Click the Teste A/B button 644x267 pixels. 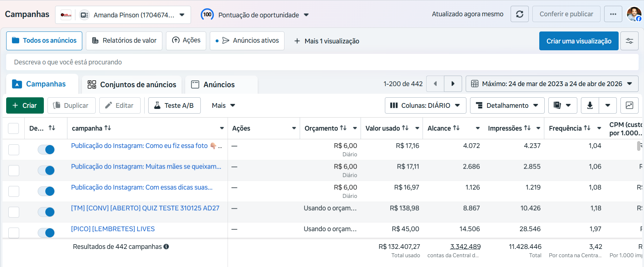click(174, 105)
